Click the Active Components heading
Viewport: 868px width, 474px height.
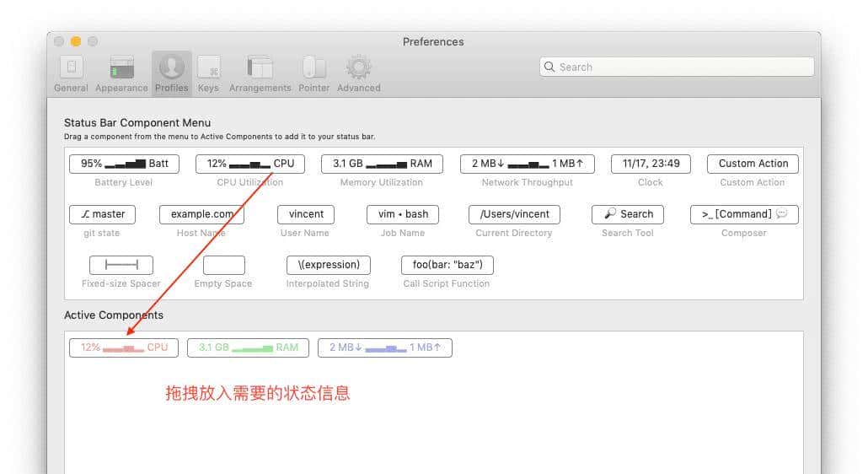[x=114, y=315]
